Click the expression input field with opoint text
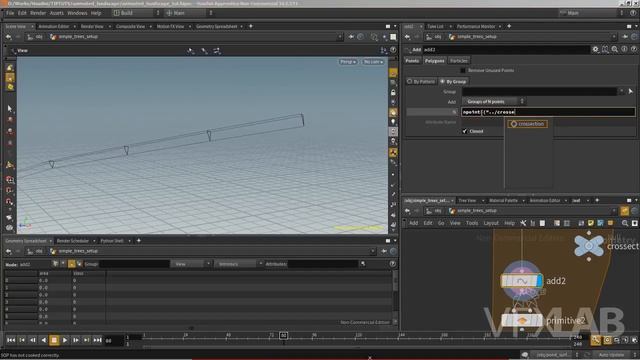 click(548, 112)
